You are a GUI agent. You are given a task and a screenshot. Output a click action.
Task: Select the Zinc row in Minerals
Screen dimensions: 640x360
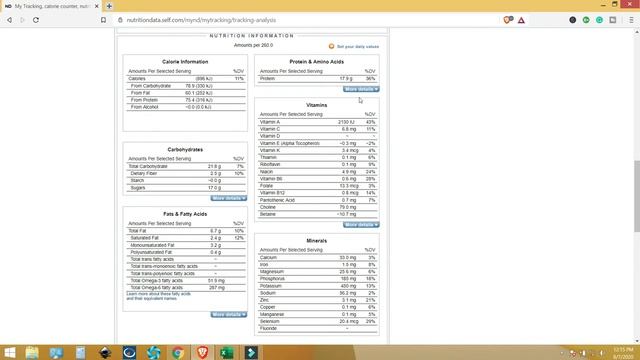(x=318, y=300)
